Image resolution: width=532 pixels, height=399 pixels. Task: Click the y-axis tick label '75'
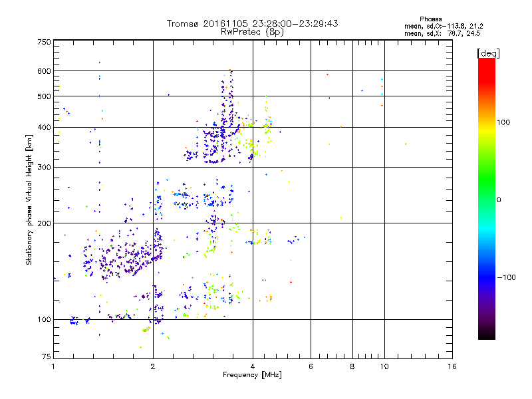tap(47, 356)
